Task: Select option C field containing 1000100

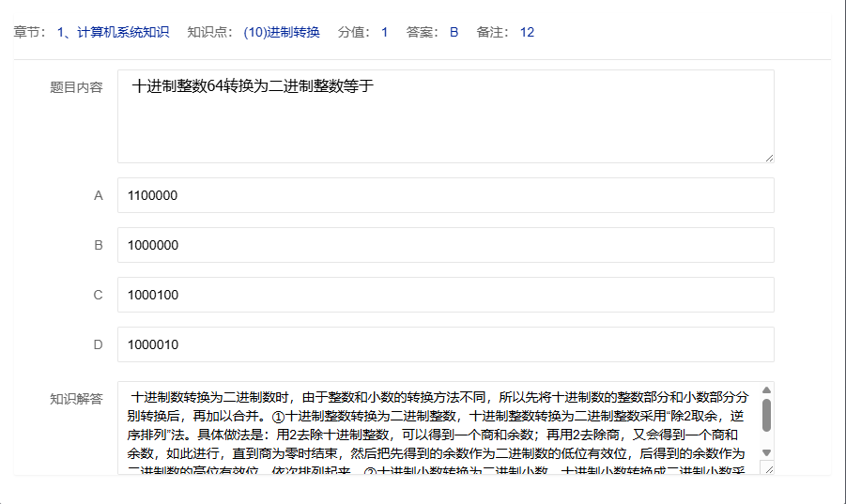Action: click(x=445, y=295)
